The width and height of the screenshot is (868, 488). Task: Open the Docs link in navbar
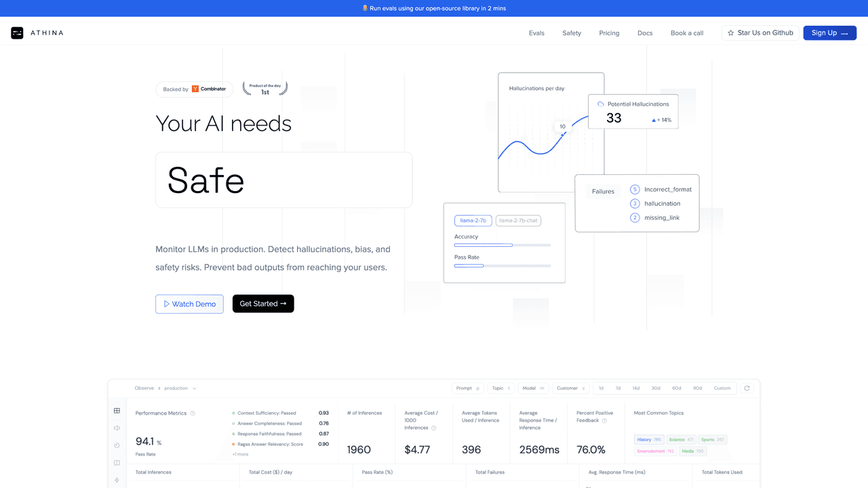coord(645,33)
